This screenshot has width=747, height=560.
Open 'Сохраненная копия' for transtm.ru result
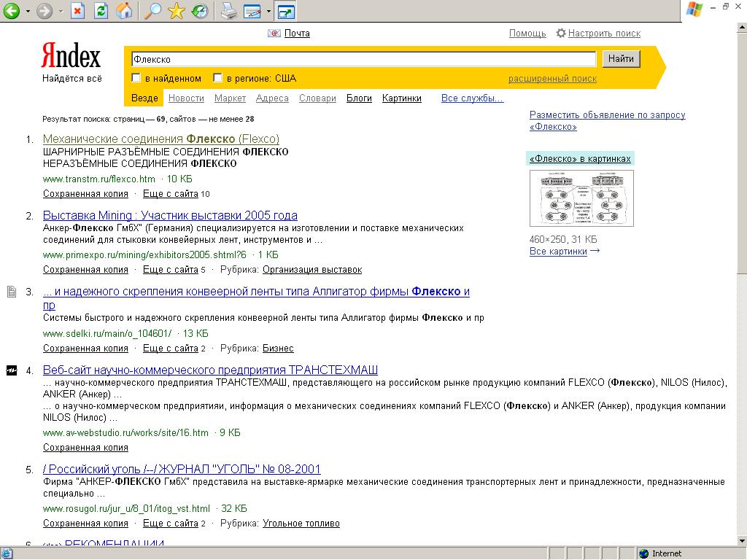tap(85, 194)
